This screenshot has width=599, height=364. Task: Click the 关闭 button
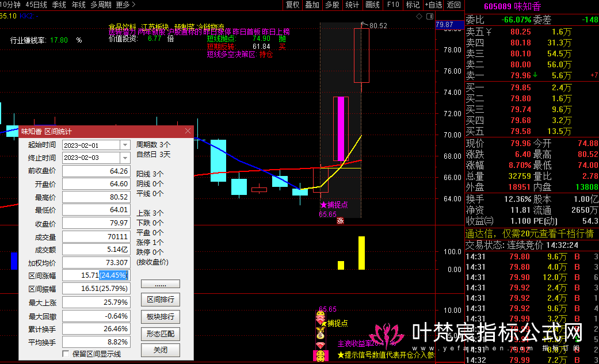click(x=161, y=350)
